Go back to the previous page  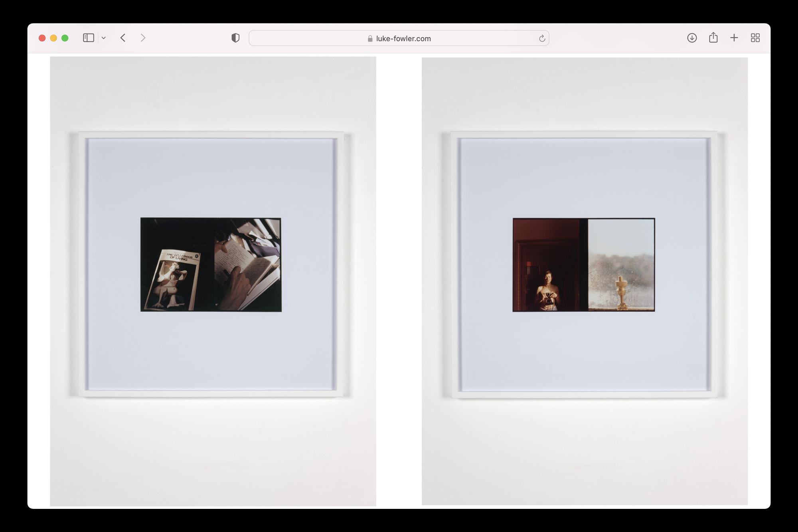tap(123, 38)
